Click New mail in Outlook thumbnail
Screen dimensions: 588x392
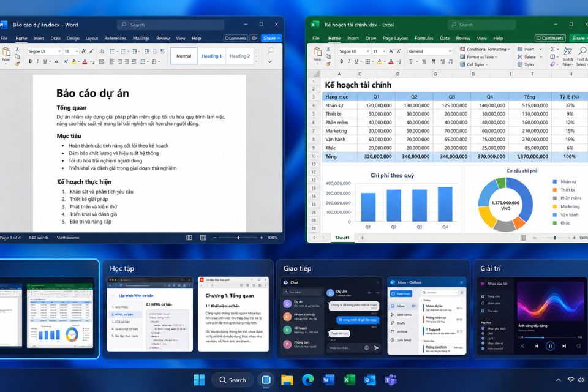coord(401,294)
